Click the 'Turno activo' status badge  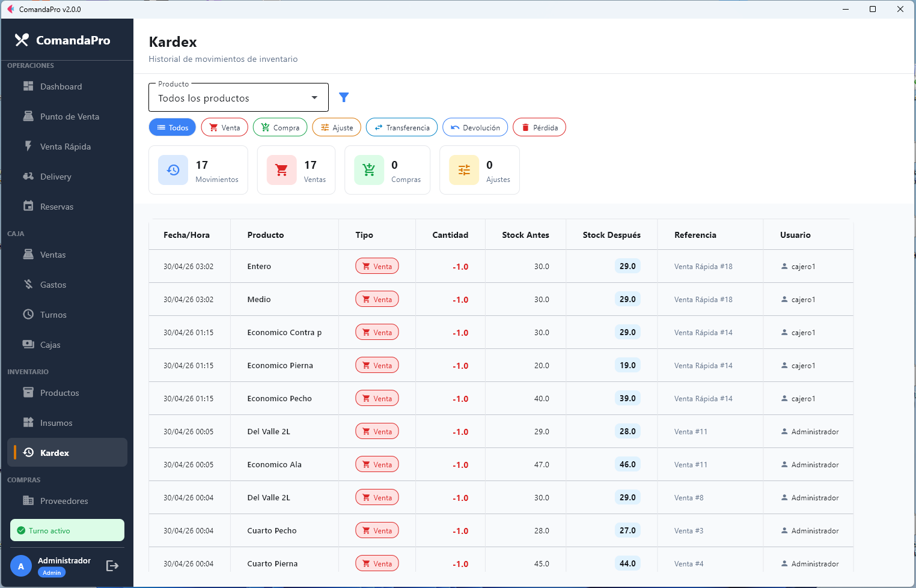[x=67, y=530]
